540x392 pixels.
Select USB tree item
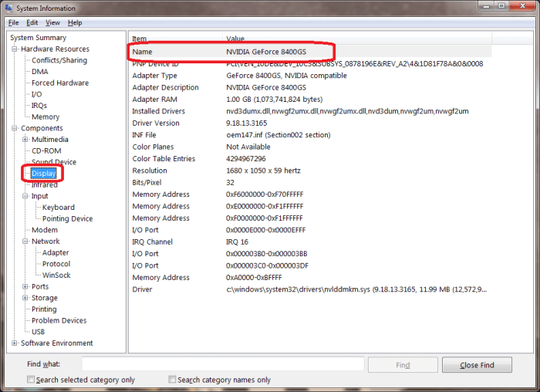click(39, 332)
